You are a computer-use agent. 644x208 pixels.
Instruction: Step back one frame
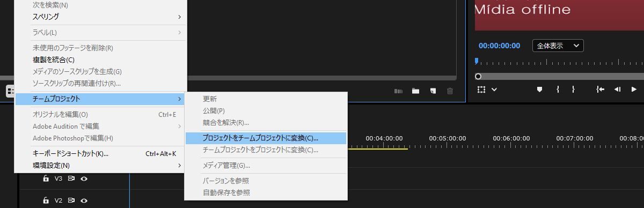617,90
